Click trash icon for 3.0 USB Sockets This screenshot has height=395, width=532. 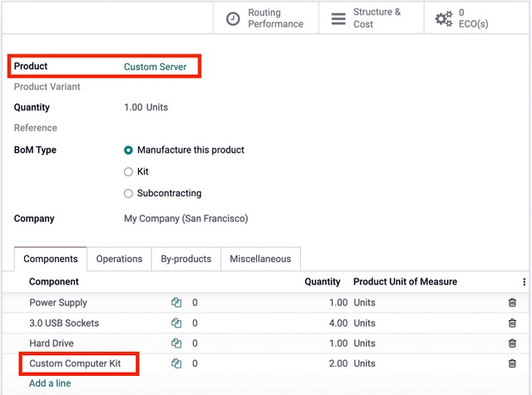click(x=512, y=323)
